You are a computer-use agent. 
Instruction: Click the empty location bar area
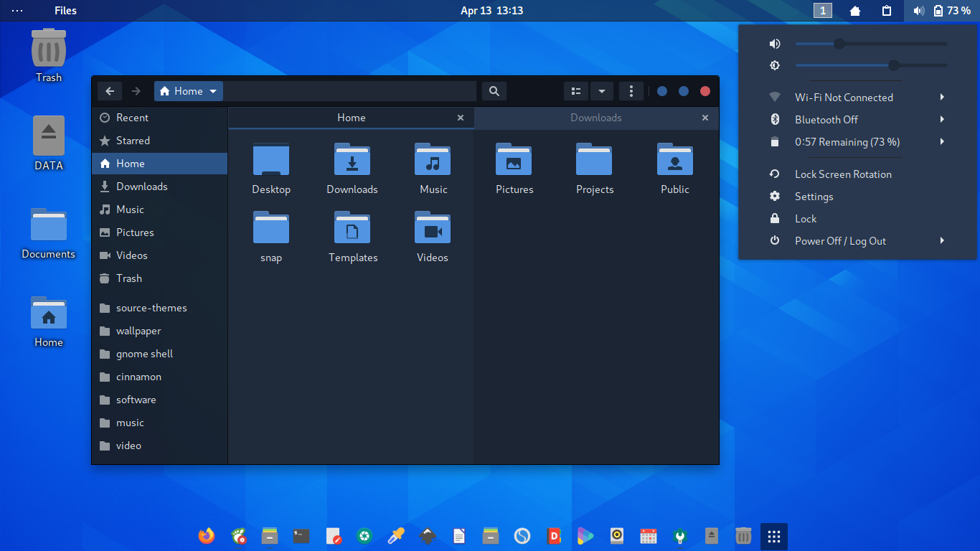349,91
